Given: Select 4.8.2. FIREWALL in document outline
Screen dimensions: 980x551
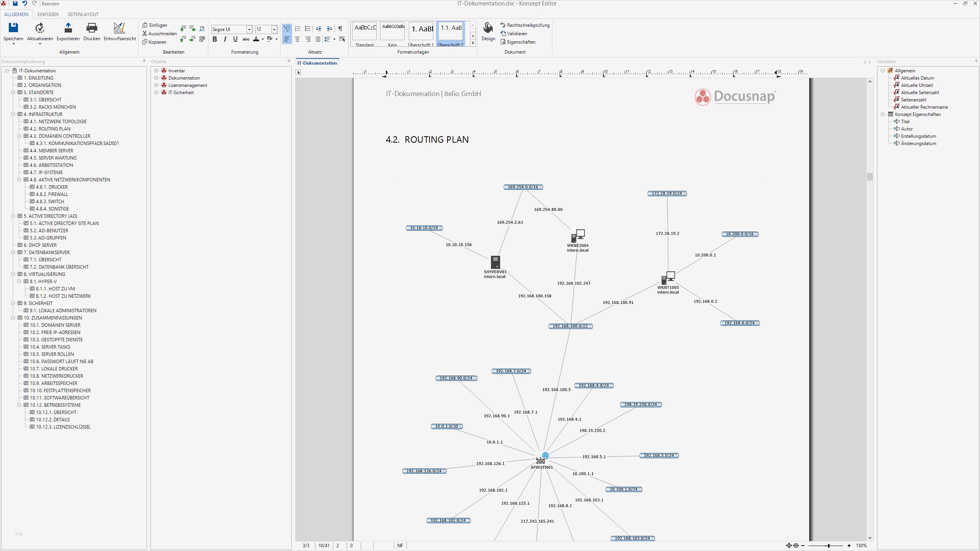Looking at the screenshot, I should point(52,194).
